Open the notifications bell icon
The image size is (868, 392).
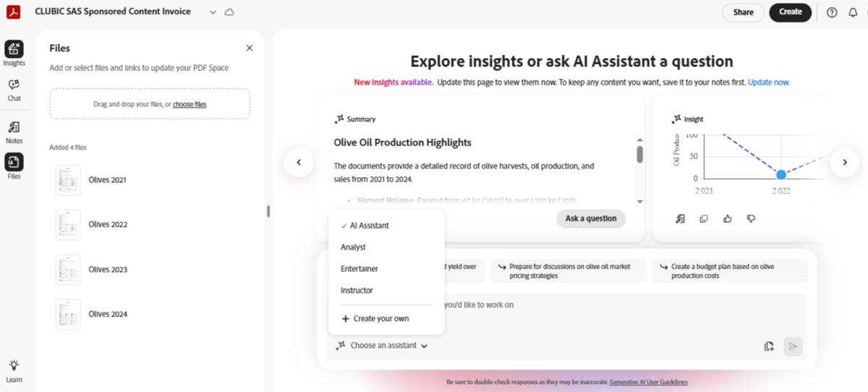852,12
